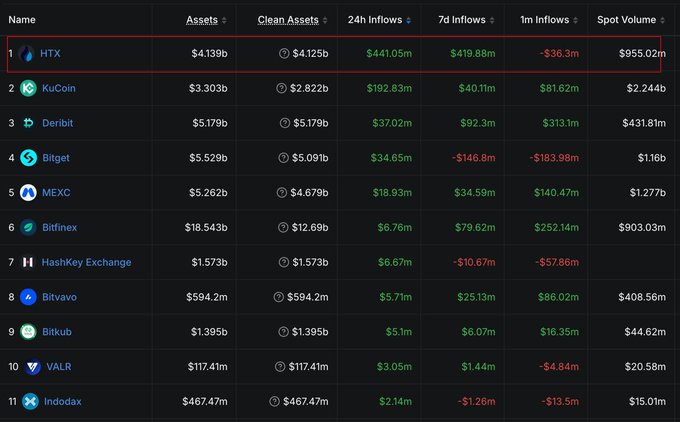Click the KuCoin logo icon
The height and width of the screenshot is (422, 680).
coord(28,88)
